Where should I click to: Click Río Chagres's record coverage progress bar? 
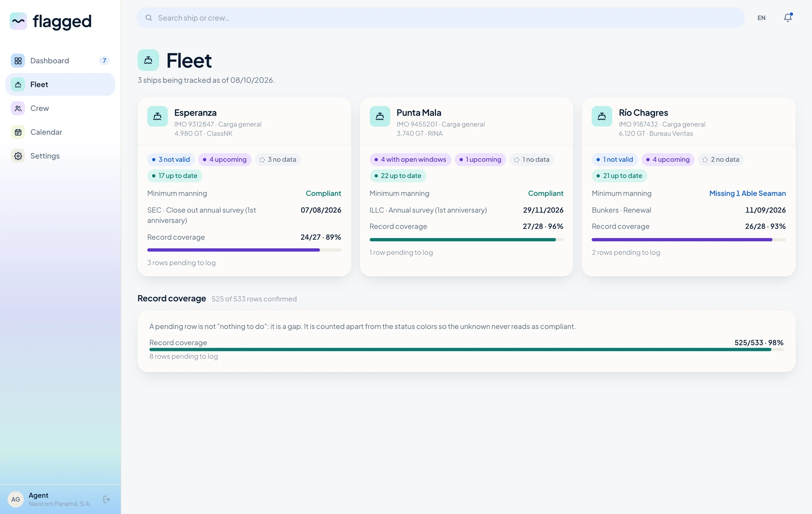(x=689, y=240)
